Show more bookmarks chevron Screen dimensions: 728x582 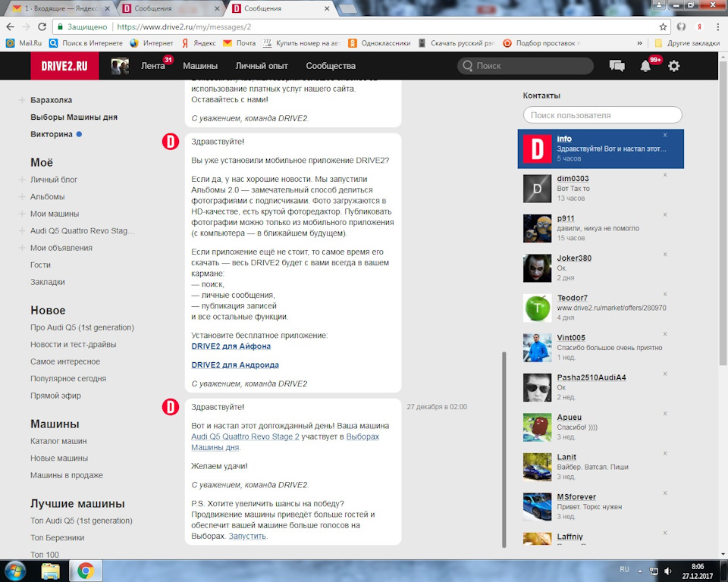[x=639, y=43]
